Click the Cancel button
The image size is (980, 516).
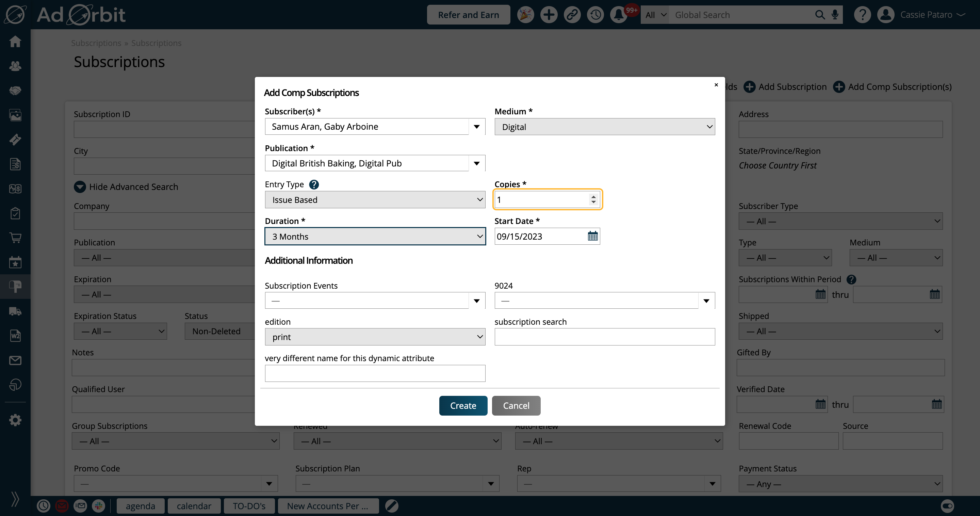coord(516,406)
